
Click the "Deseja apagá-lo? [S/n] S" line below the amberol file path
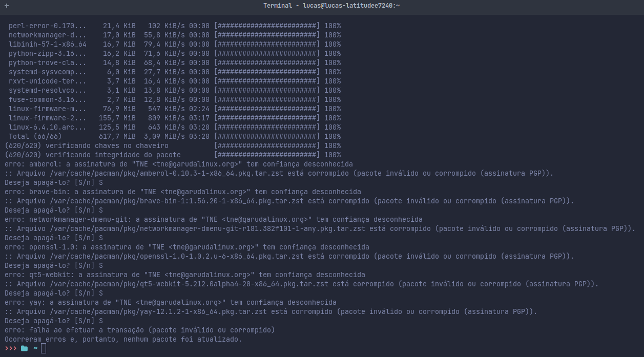[x=54, y=182]
